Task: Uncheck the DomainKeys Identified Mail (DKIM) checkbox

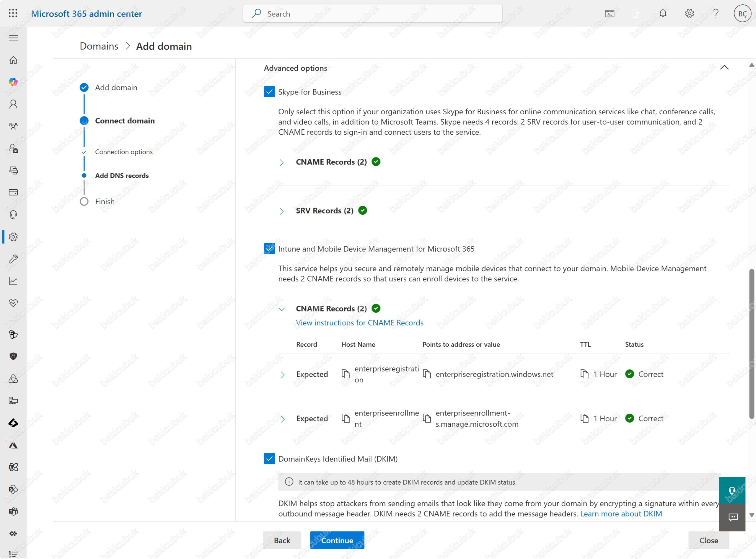Action: click(x=269, y=459)
